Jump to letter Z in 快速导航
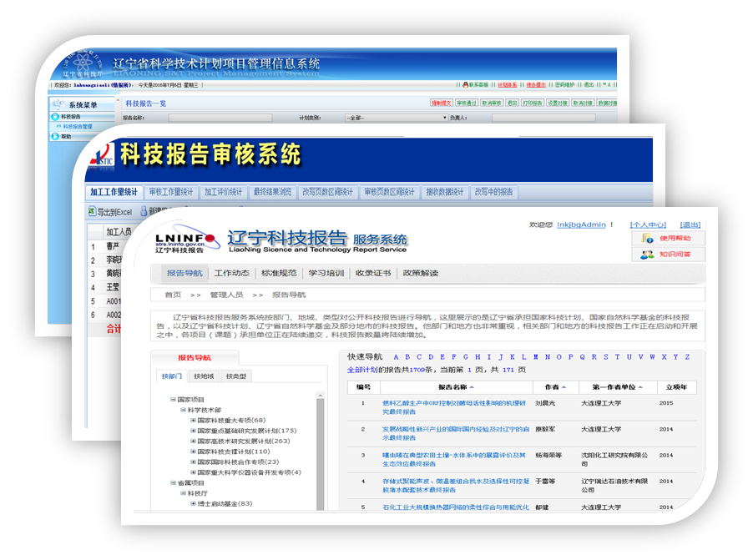753x560 pixels. click(x=687, y=357)
